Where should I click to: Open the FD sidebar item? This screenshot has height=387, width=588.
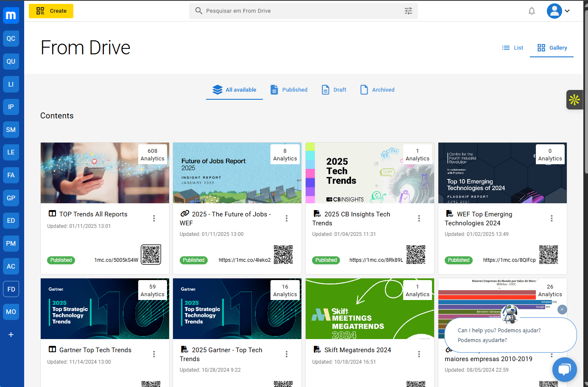[x=11, y=289]
